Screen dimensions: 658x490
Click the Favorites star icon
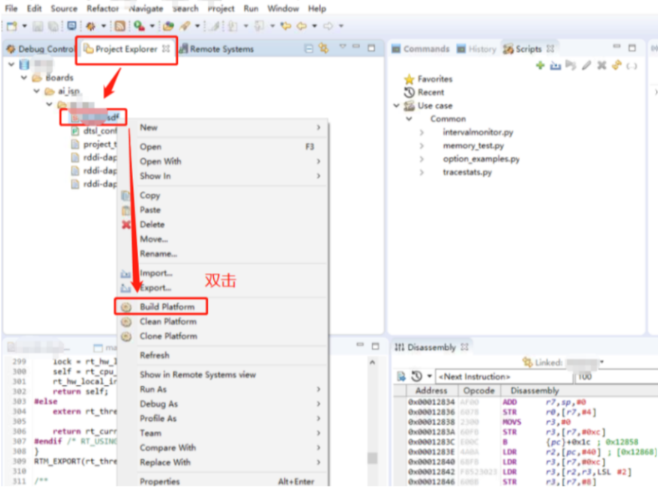[409, 79]
